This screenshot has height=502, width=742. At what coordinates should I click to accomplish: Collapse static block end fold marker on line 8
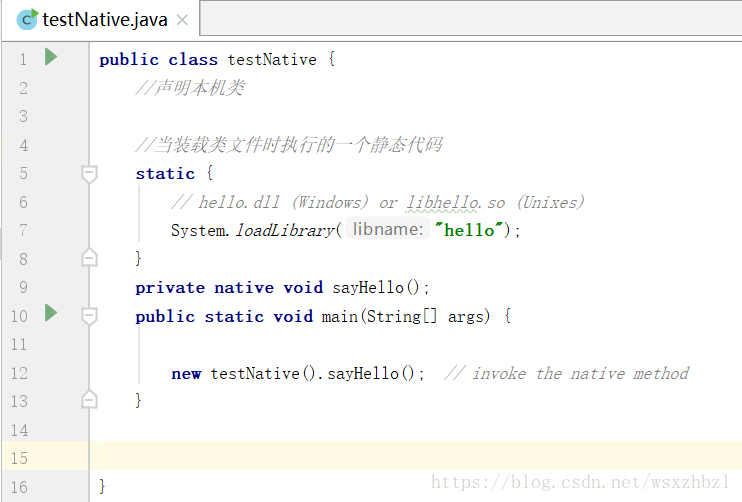89,257
